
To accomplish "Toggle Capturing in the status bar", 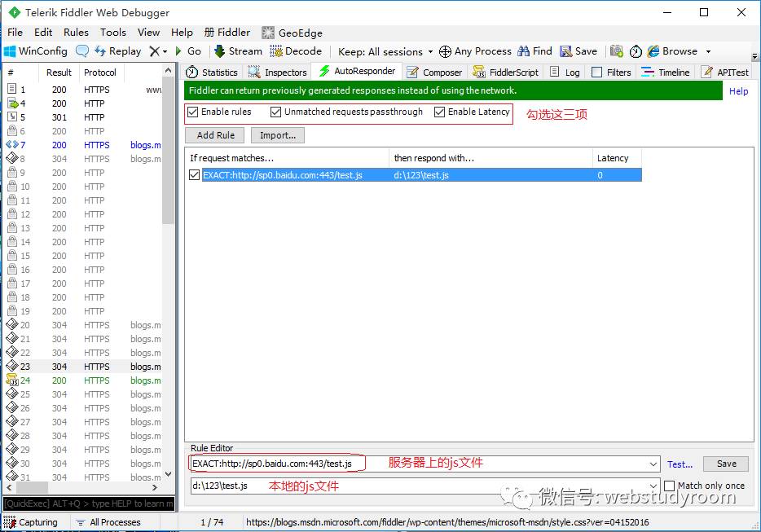I will tap(31, 521).
